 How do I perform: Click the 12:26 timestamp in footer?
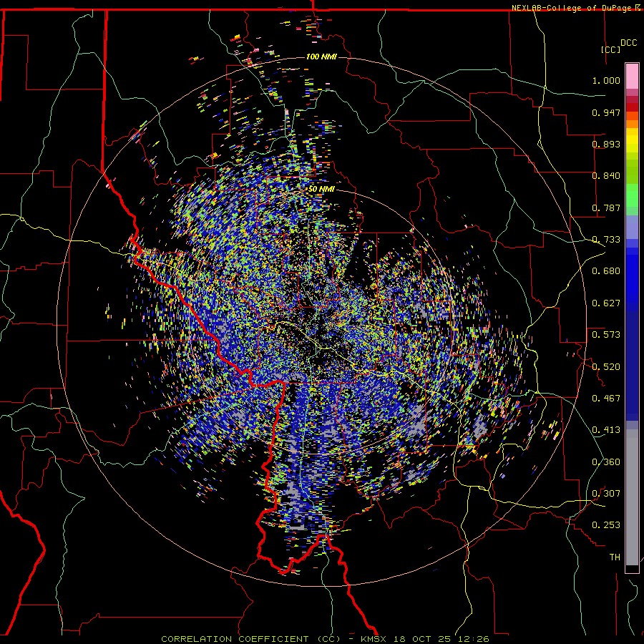pos(474,639)
